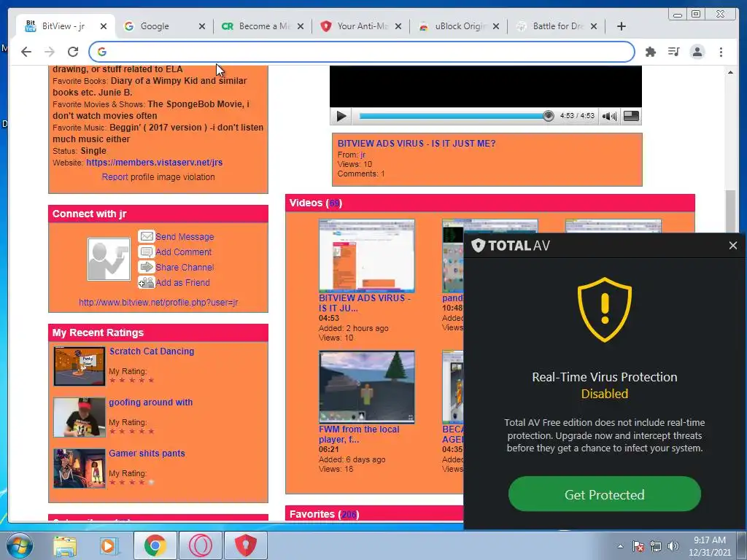Image resolution: width=747 pixels, height=560 pixels.
Task: Open Windows Explorer from the taskbar
Action: point(65,545)
